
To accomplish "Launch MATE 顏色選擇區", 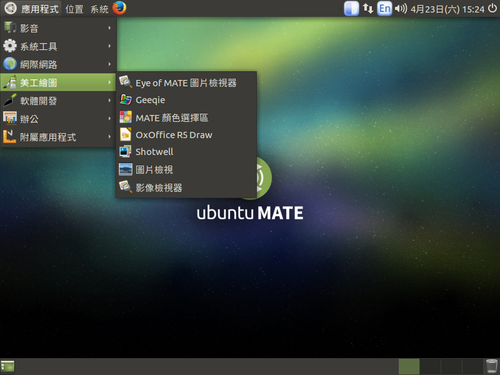I will coord(186,118).
